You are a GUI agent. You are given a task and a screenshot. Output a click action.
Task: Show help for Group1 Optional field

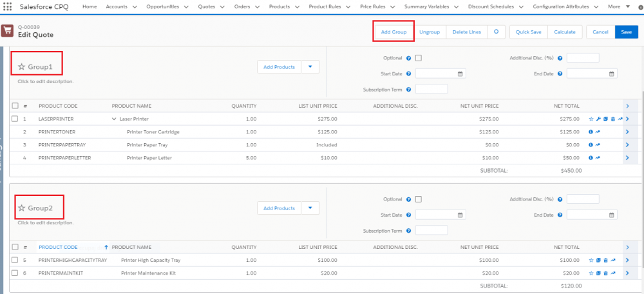click(x=409, y=59)
